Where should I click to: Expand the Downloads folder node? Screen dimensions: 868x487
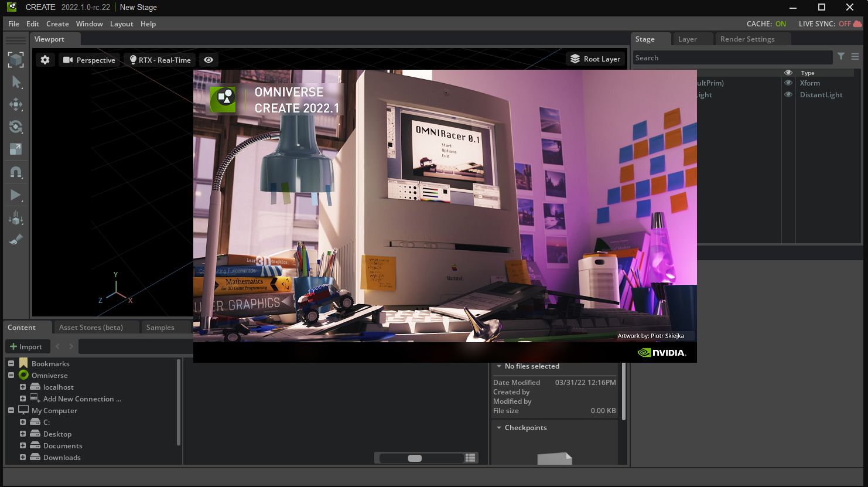click(23, 457)
